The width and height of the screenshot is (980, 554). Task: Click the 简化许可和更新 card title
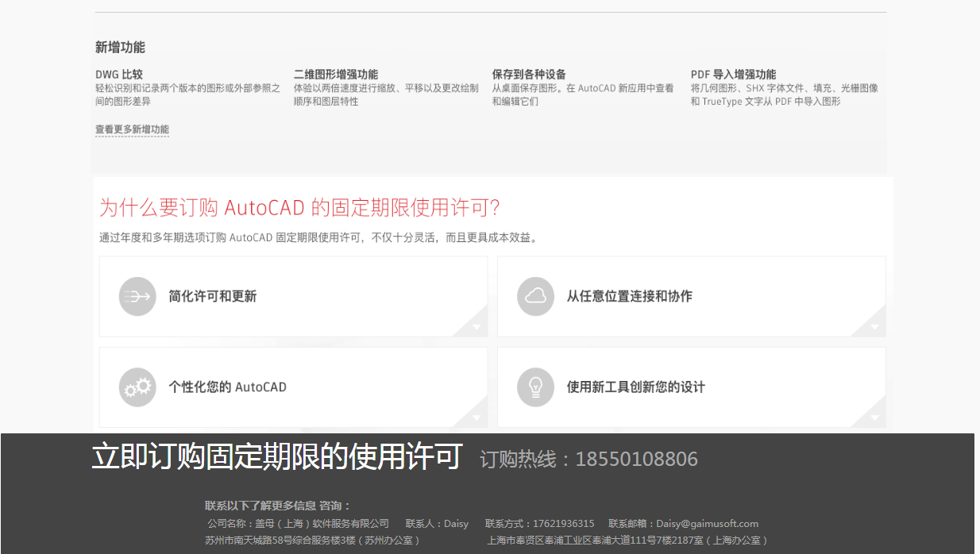[x=212, y=296]
